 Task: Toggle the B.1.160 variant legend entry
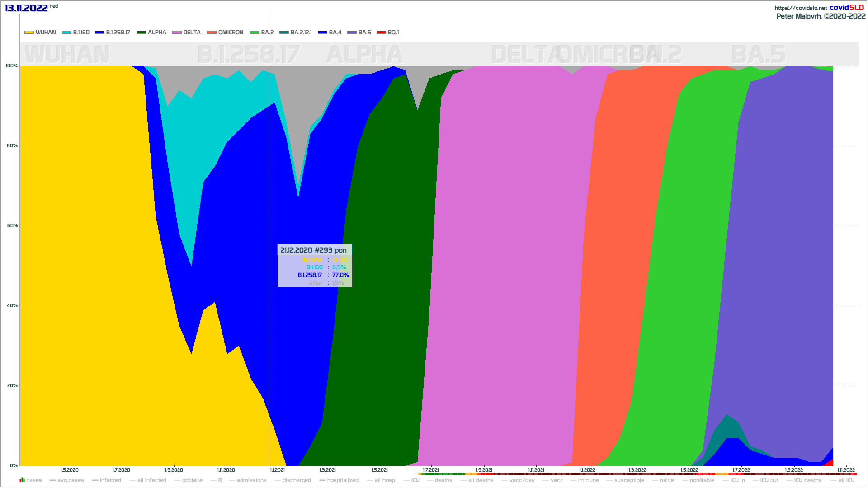81,33
